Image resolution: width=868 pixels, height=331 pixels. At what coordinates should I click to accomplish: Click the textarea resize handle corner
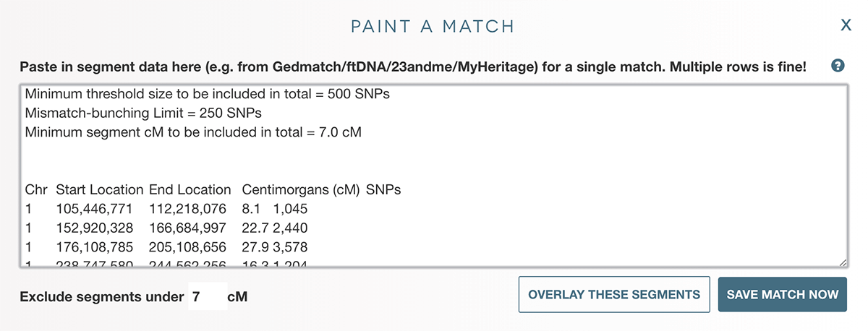click(841, 265)
